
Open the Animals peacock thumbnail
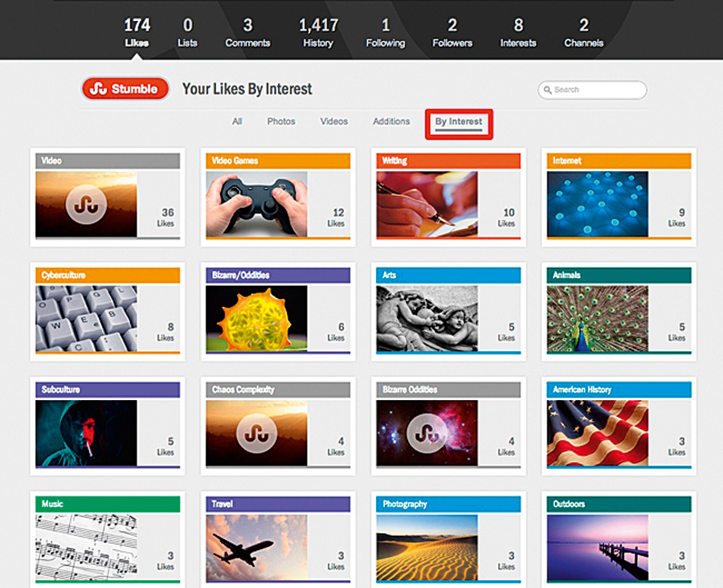click(597, 319)
